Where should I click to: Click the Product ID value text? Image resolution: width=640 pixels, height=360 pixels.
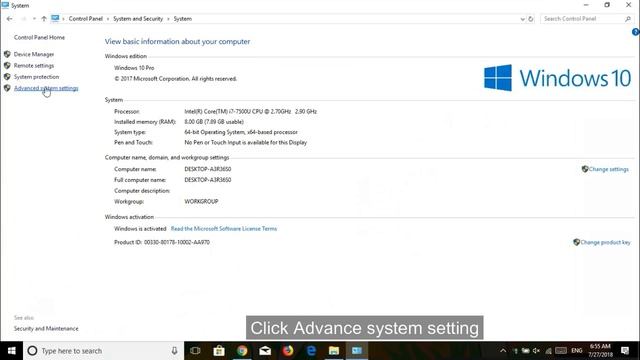177,242
